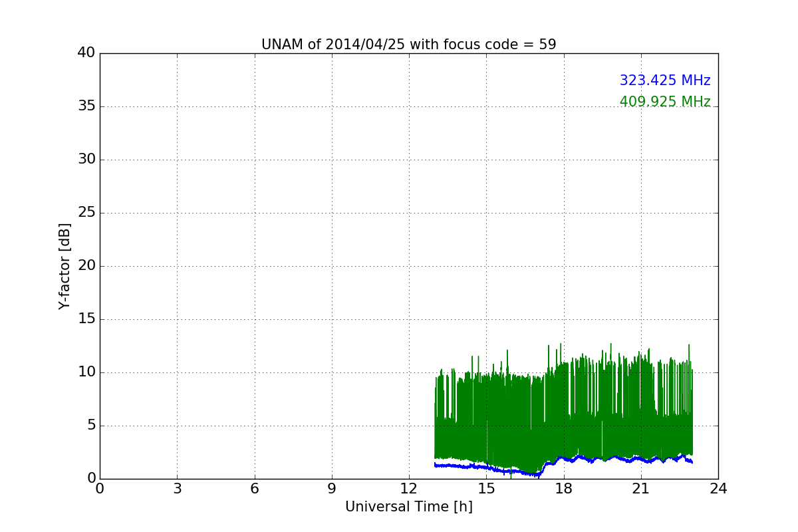
Task: Click x-axis tick label 9
Action: coord(332,489)
